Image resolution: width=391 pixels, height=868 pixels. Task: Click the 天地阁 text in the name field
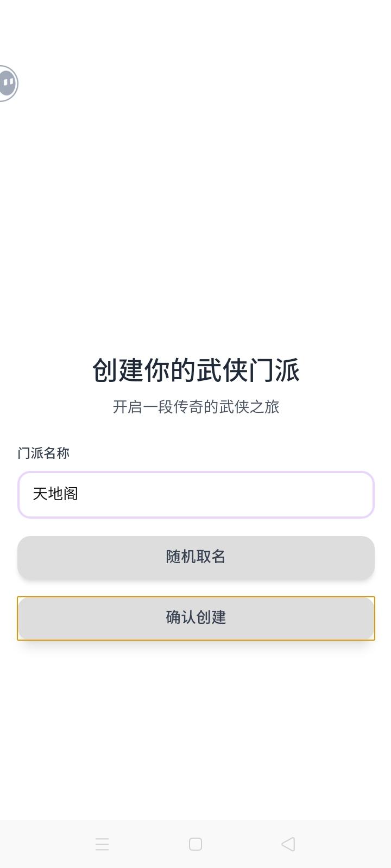click(x=55, y=494)
